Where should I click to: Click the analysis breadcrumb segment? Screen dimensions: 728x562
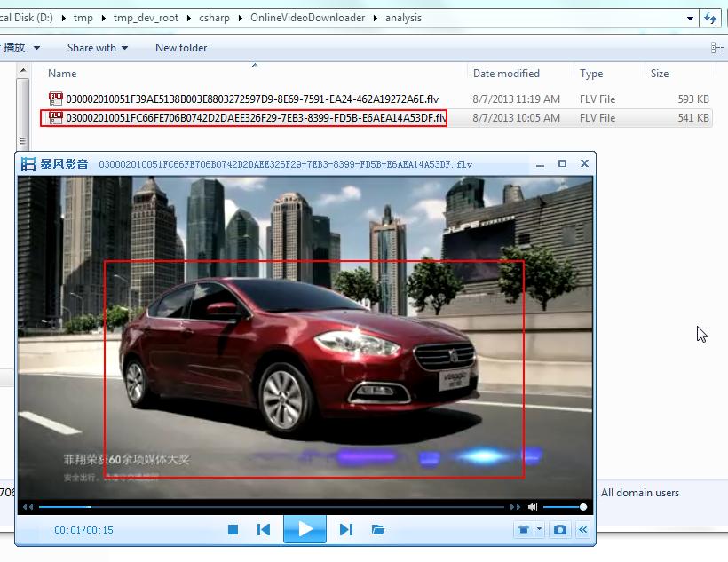coord(403,18)
